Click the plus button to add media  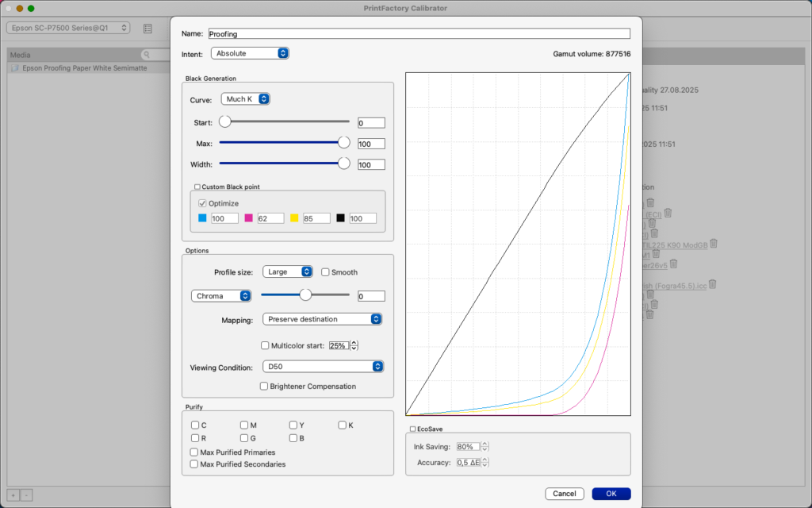coord(13,495)
